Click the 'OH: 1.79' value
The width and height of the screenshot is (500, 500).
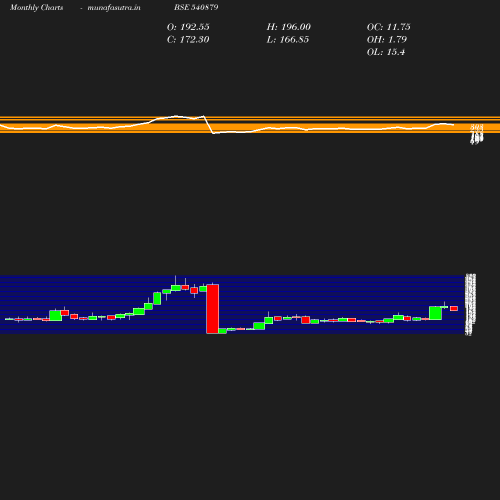pyautogui.click(x=387, y=39)
